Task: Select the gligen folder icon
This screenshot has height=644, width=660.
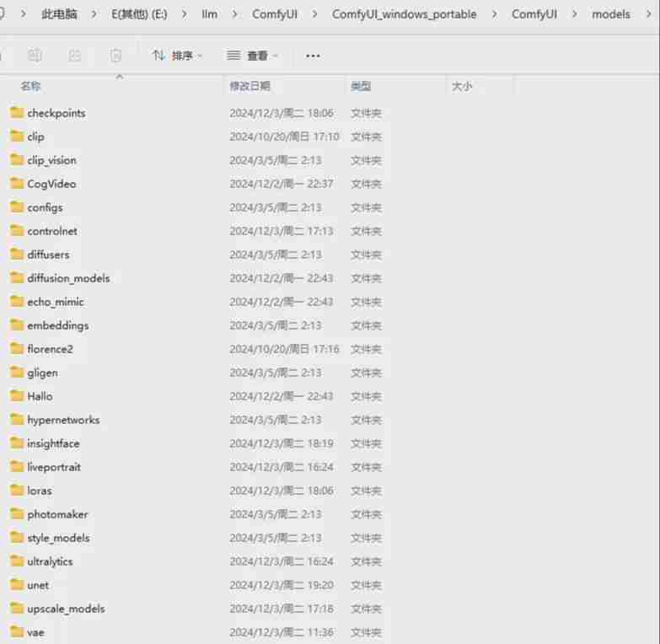Action: click(17, 372)
